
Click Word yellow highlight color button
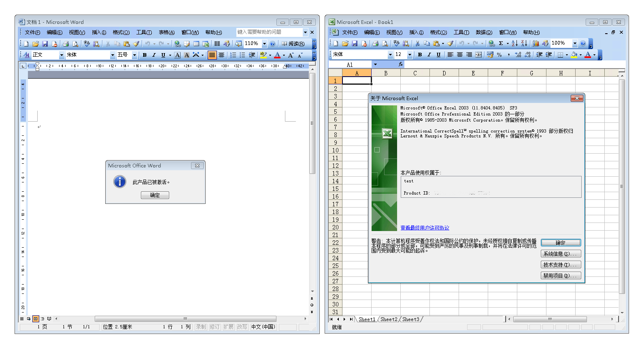(x=263, y=55)
